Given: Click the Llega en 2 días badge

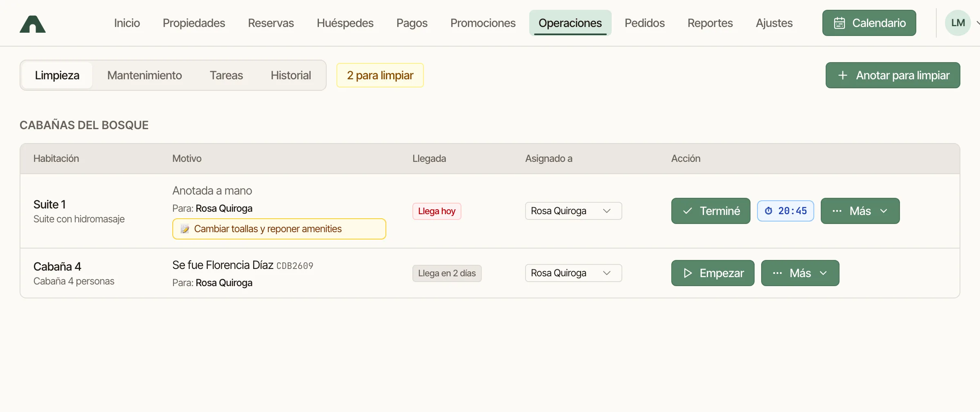Looking at the screenshot, I should 447,273.
